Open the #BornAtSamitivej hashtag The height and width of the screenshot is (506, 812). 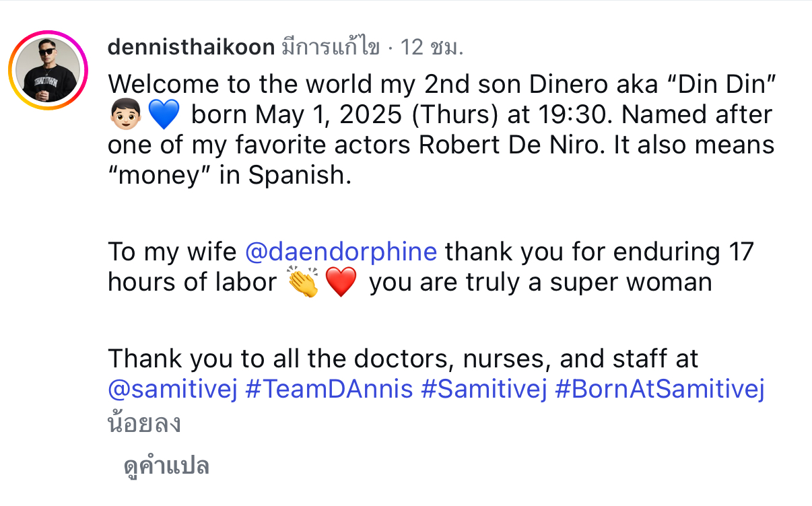659,390
